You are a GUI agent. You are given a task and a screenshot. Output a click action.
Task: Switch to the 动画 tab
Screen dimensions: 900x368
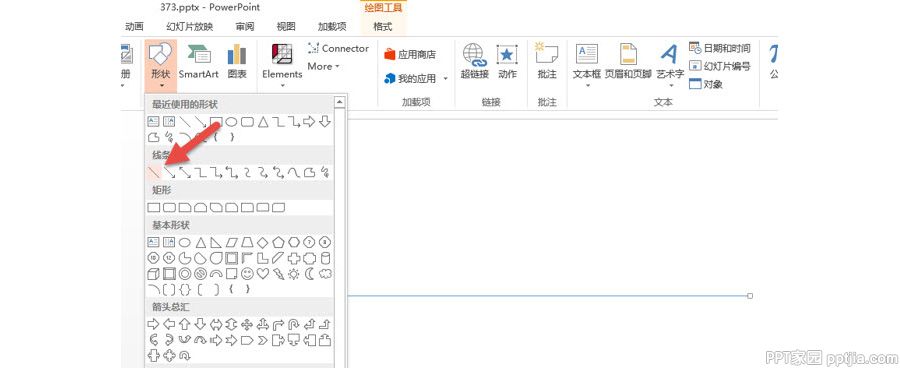134,26
